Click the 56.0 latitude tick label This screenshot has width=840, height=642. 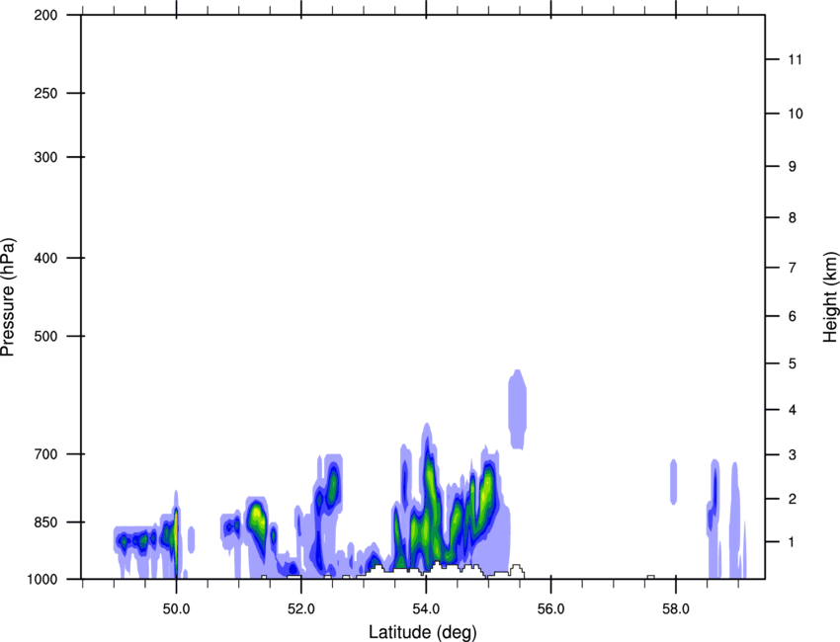click(x=551, y=609)
